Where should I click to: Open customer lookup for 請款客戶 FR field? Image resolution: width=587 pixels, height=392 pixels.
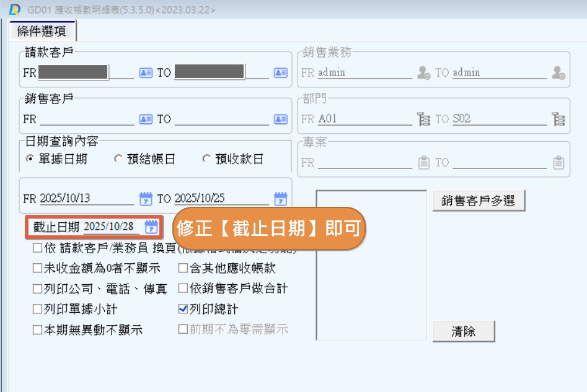[146, 73]
